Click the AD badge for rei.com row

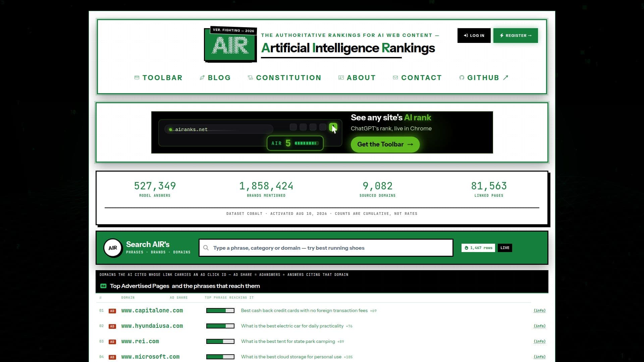tap(112, 342)
